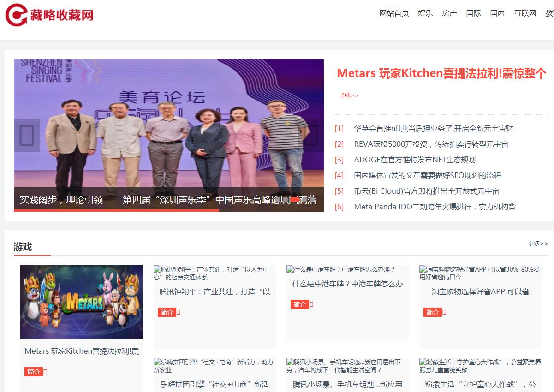The height and width of the screenshot is (392, 554).
Task: Open card title 什么是中港车牌？中港车牌怎么办
Action: pyautogui.click(x=347, y=284)
